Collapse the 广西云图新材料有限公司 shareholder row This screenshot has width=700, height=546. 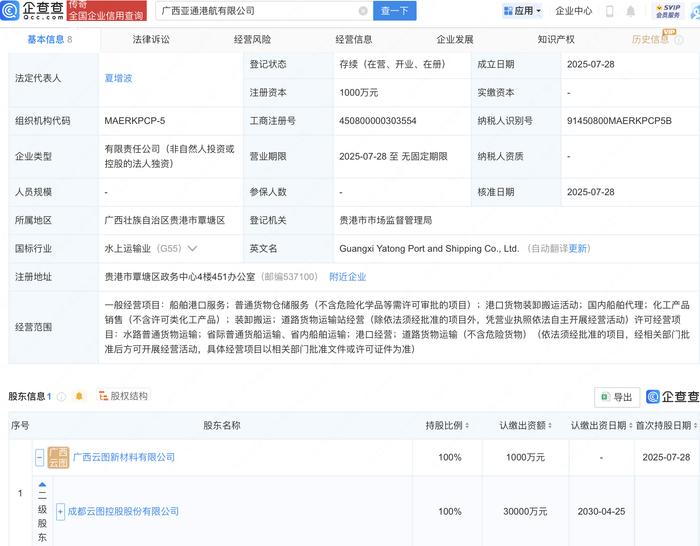[x=39, y=457]
